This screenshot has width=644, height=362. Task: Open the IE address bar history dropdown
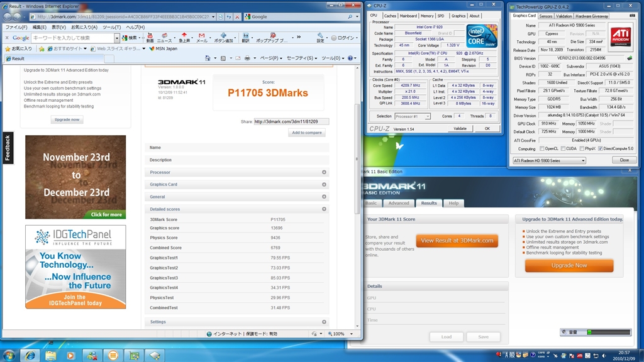[x=213, y=17]
